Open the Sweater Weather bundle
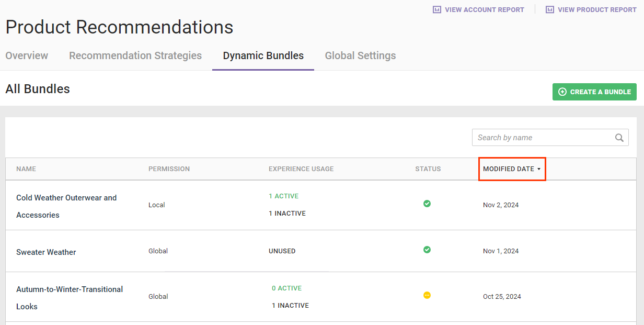 click(x=46, y=252)
